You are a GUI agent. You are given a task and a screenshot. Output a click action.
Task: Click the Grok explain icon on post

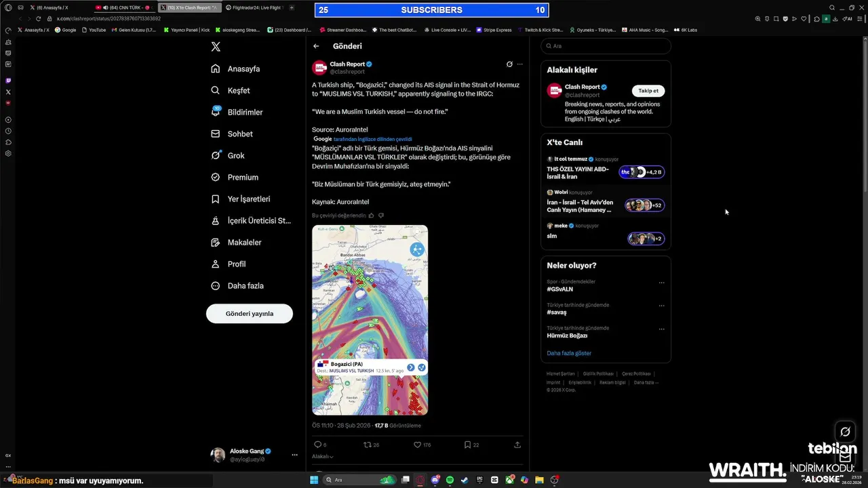pyautogui.click(x=509, y=64)
